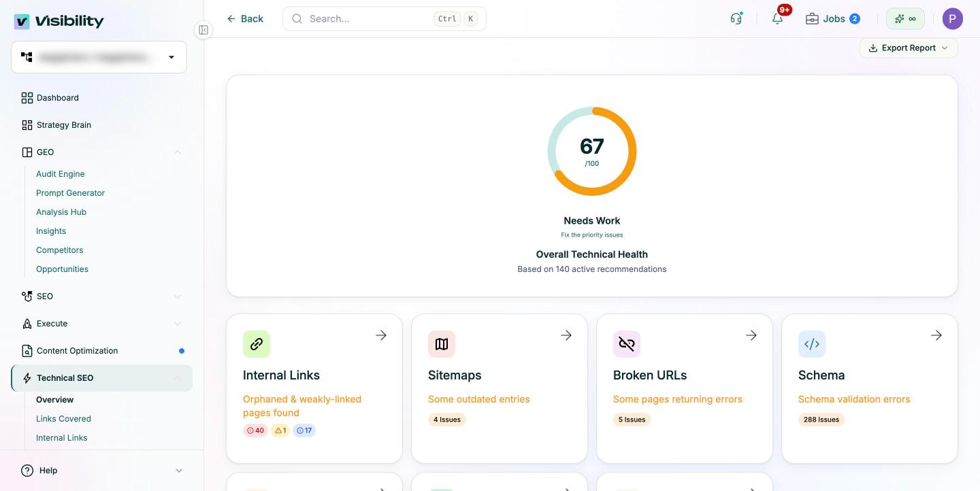The image size is (980, 491).
Task: Collapse the sidebar panel
Action: (x=203, y=30)
